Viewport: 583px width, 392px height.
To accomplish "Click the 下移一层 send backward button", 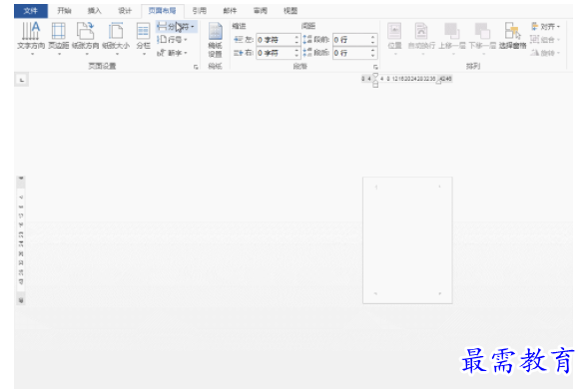I will (x=482, y=39).
